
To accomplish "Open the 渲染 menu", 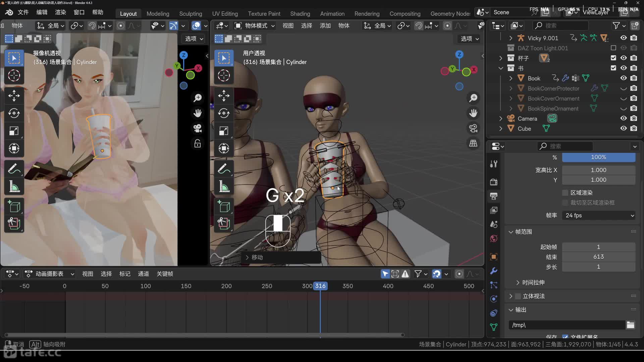I will click(x=60, y=12).
